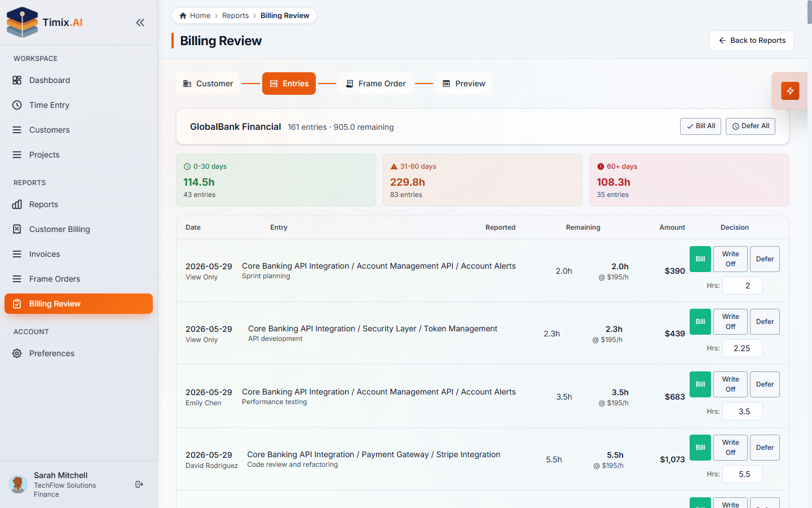This screenshot has height=508, width=812.
Task: Open Reports from sidebar
Action: tap(78, 204)
